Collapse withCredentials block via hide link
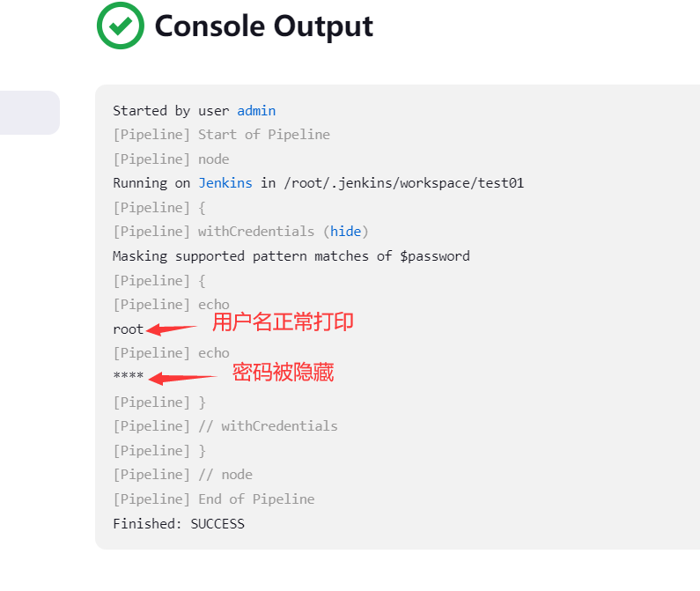Viewport: 700px width, 591px height. [345, 232]
